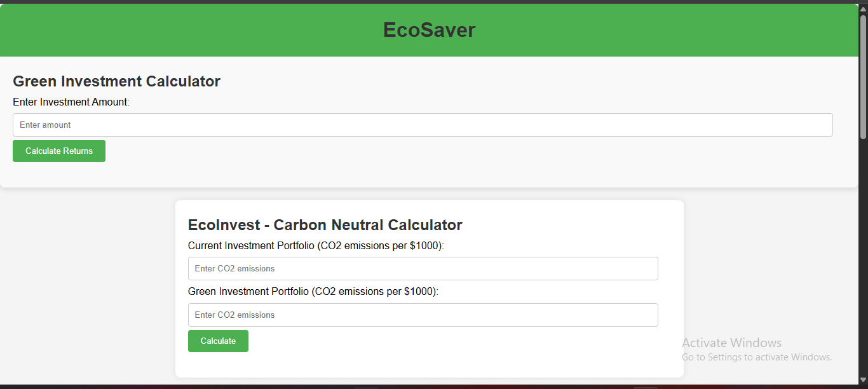Click the Enter Investment Amount label
868x389 pixels.
pyautogui.click(x=71, y=102)
